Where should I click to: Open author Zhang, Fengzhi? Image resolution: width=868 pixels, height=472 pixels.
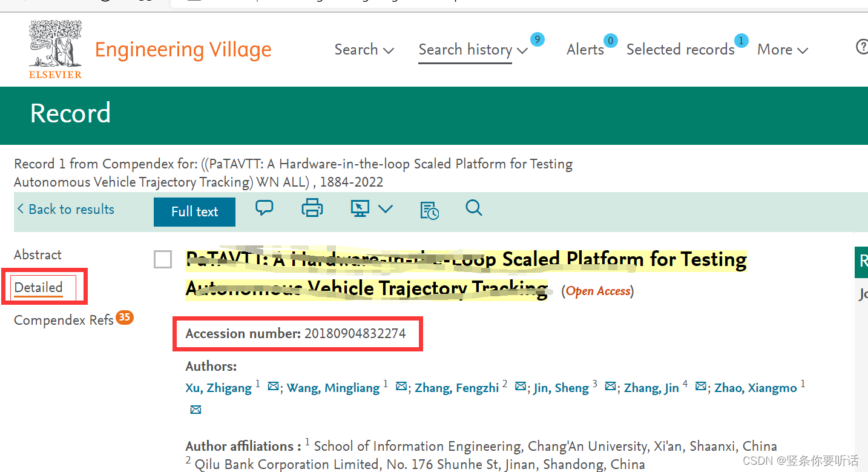(457, 388)
